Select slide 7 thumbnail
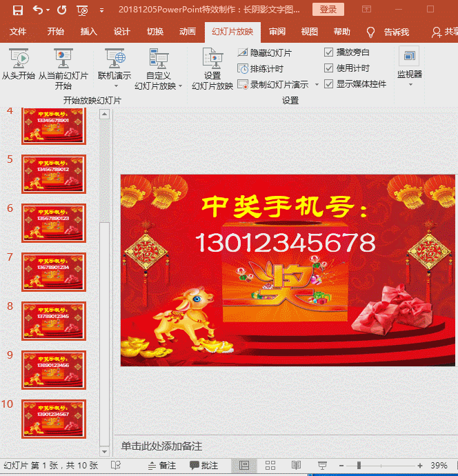 point(54,272)
